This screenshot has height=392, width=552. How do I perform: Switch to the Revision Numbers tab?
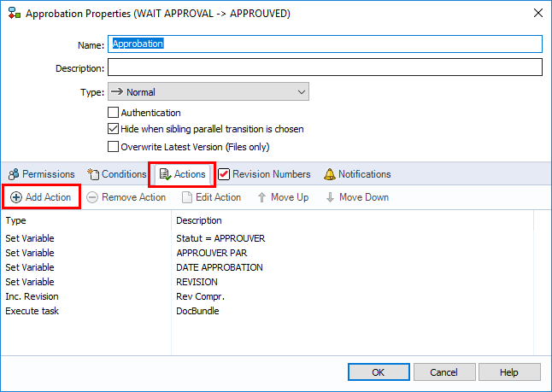pyautogui.click(x=264, y=174)
